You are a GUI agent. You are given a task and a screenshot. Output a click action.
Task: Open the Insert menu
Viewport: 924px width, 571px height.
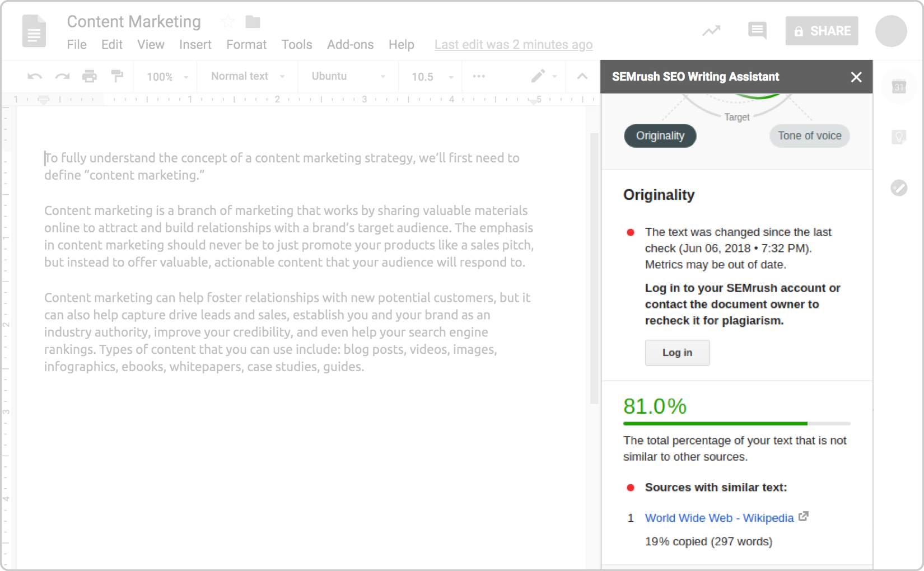[x=195, y=45]
